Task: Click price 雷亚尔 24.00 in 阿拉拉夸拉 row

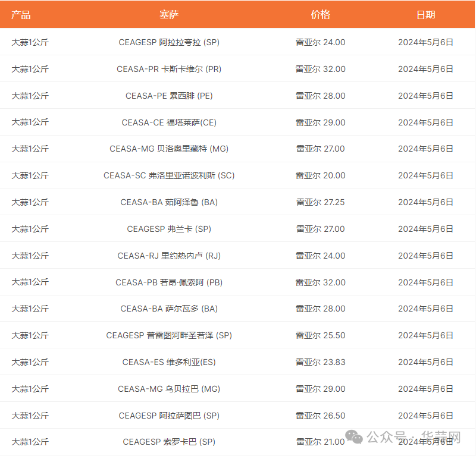Action: tap(321, 42)
